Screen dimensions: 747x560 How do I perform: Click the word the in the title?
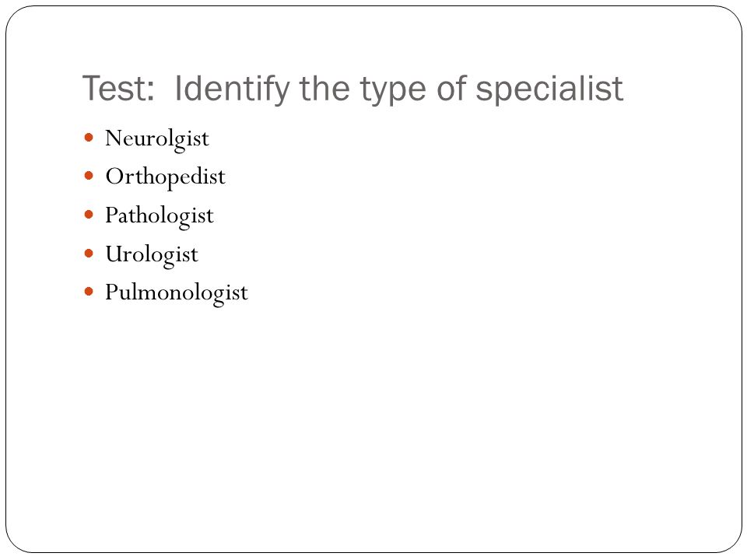(x=325, y=88)
